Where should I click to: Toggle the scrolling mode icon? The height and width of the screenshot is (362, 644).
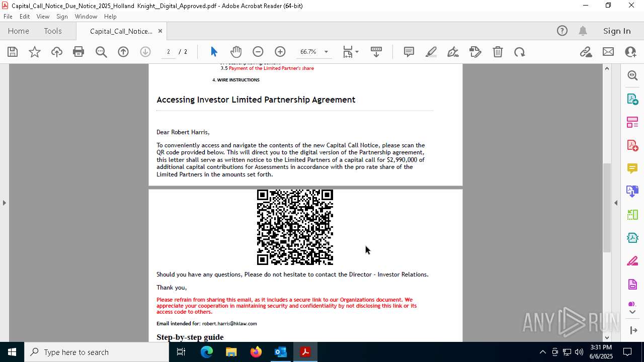click(376, 52)
